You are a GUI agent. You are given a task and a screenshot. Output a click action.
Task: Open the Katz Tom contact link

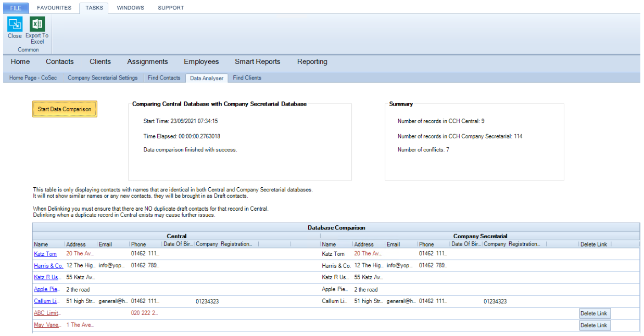[x=45, y=254]
